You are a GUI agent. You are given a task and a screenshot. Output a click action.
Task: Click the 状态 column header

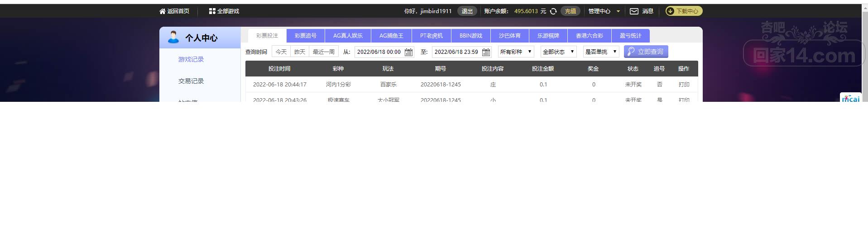point(633,69)
